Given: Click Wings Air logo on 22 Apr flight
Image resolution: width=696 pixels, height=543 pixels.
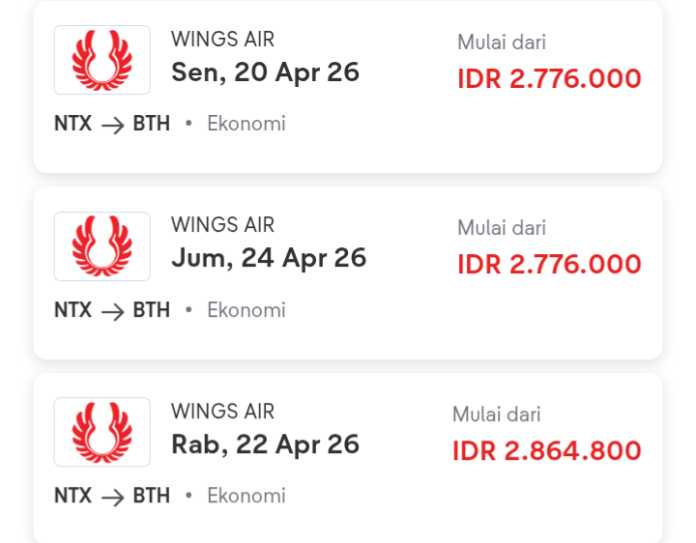Looking at the screenshot, I should click(x=102, y=432).
